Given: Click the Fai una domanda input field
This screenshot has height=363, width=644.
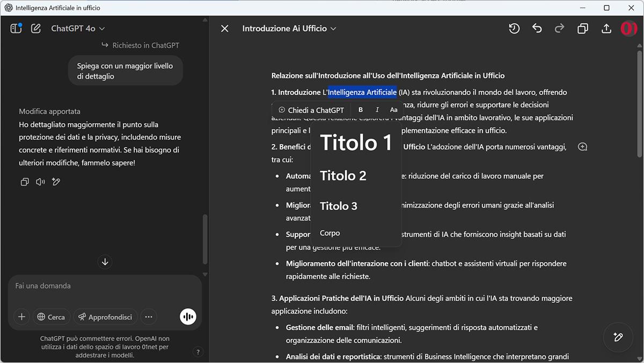Looking at the screenshot, I should tap(105, 286).
